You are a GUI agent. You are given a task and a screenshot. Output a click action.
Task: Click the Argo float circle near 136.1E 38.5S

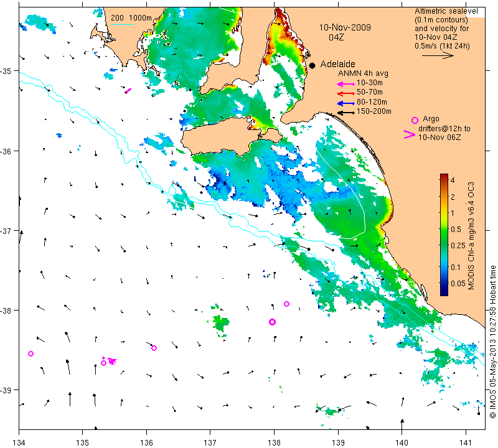(x=154, y=348)
